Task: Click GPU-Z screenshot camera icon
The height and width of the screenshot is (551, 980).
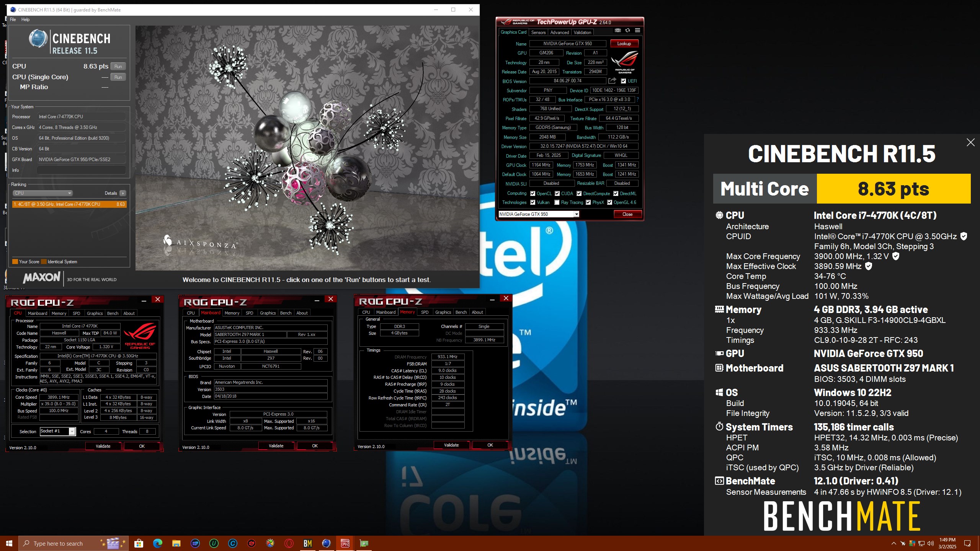Action: coord(617,31)
